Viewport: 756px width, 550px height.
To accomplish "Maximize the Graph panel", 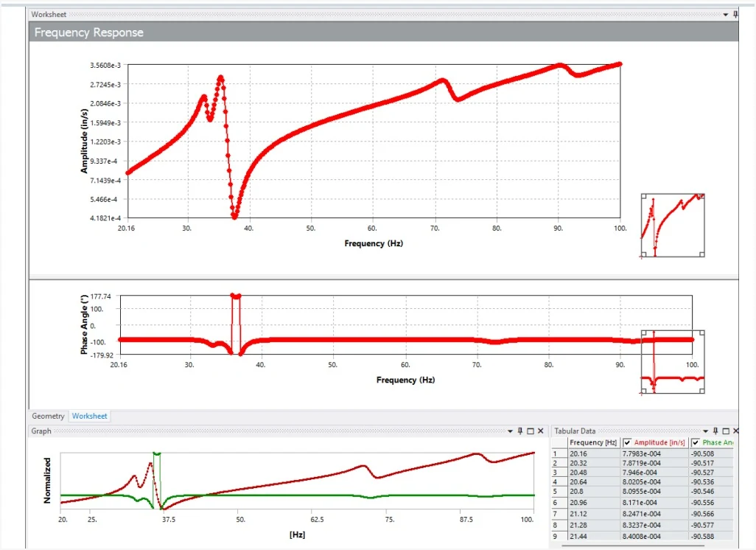I will pyautogui.click(x=531, y=431).
